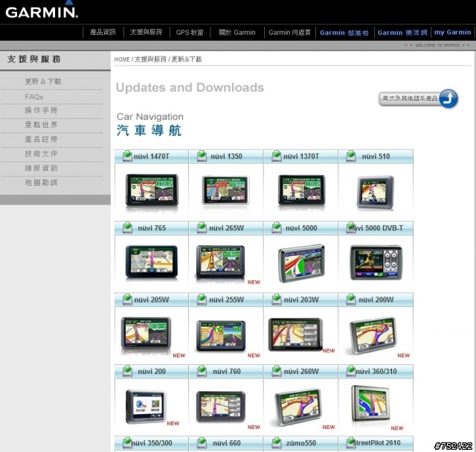This screenshot has height=452, width=476.
Task: Click the download icon beside nüvi 360/310
Action: 351,371
